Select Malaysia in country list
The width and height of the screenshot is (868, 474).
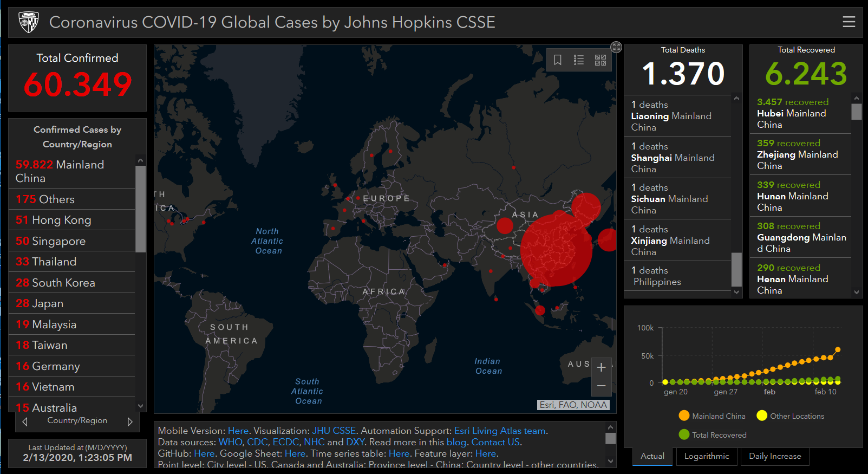click(72, 324)
